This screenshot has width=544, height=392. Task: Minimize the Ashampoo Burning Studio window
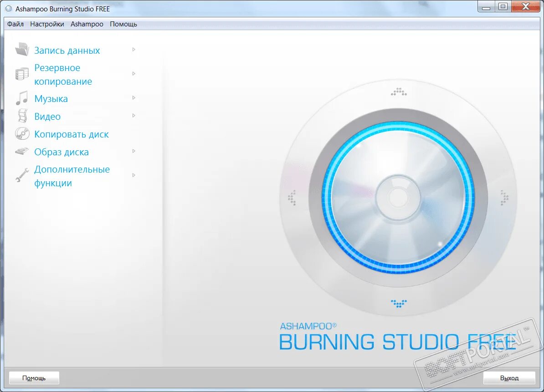click(x=486, y=6)
